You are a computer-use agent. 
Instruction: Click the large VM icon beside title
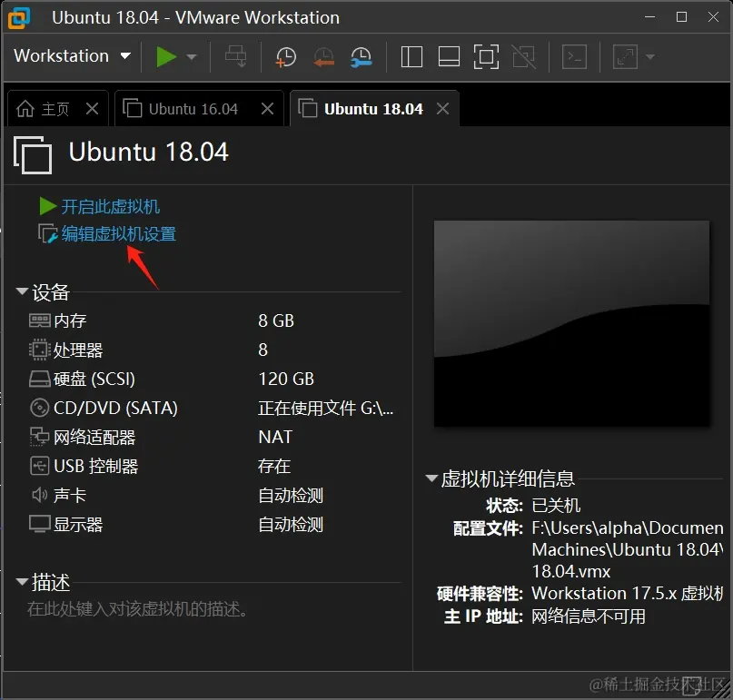tap(33, 154)
